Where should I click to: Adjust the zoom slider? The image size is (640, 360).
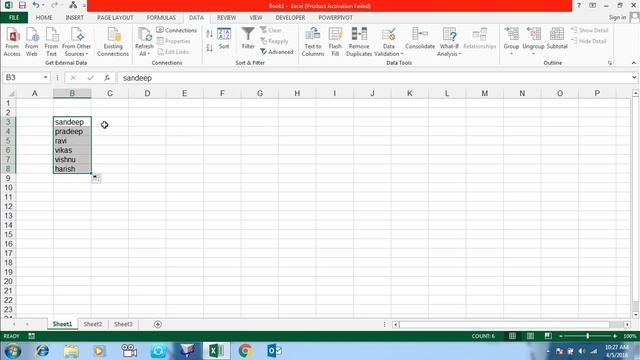(588, 336)
